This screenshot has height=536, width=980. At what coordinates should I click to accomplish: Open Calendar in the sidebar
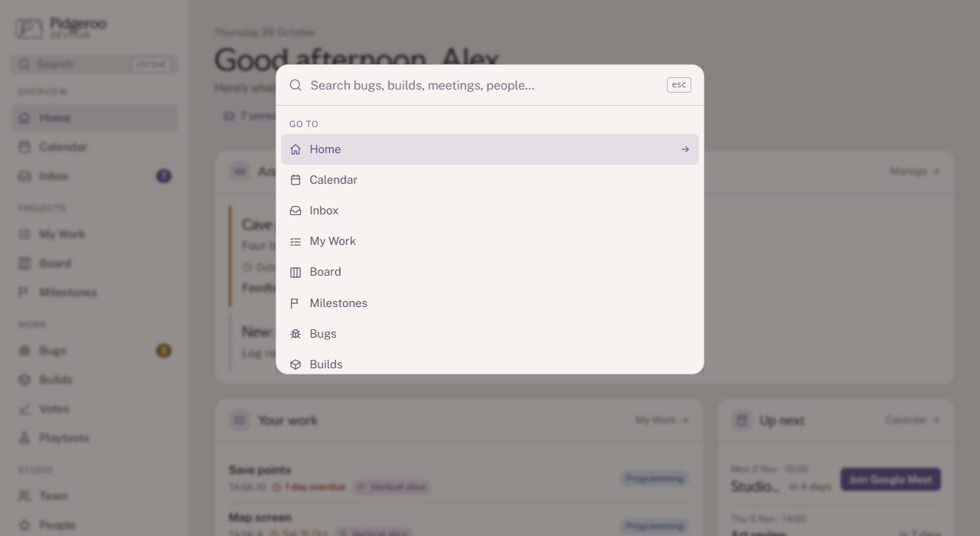(x=94, y=147)
